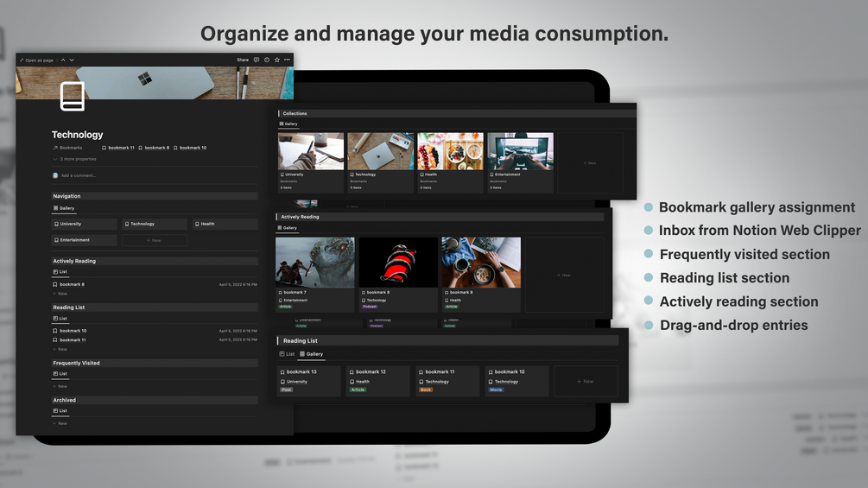The height and width of the screenshot is (488, 868).
Task: Open Health card in Navigation
Action: click(225, 224)
